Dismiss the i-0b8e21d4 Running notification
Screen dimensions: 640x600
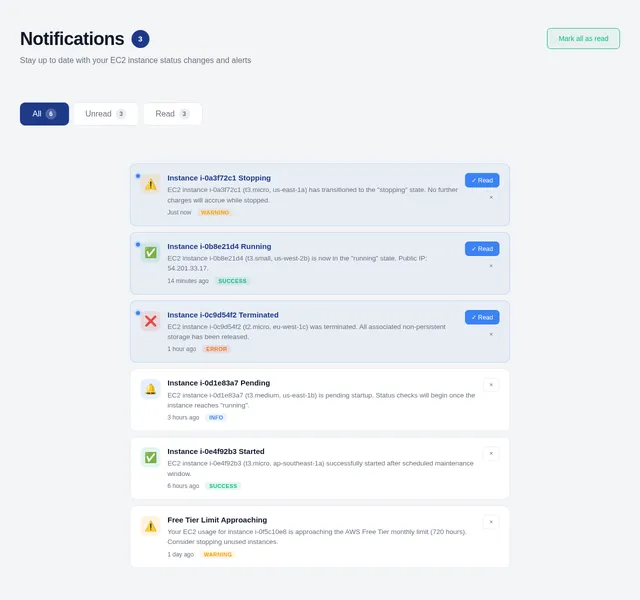click(491, 266)
